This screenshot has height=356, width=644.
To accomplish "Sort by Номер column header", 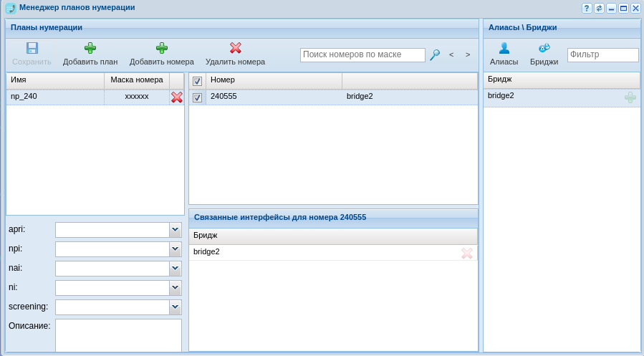I will (274, 80).
